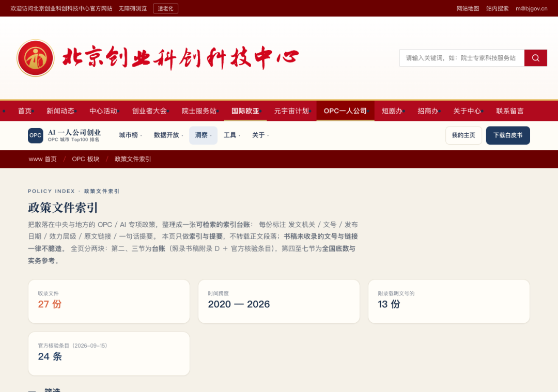Click the 政策文件索引 breadcrumb entry
Image resolution: width=558 pixels, height=392 pixels.
point(133,159)
